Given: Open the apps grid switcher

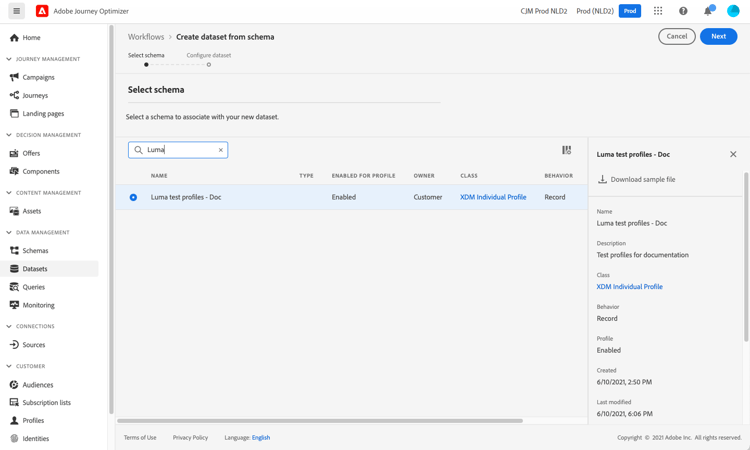Looking at the screenshot, I should pyautogui.click(x=658, y=11).
